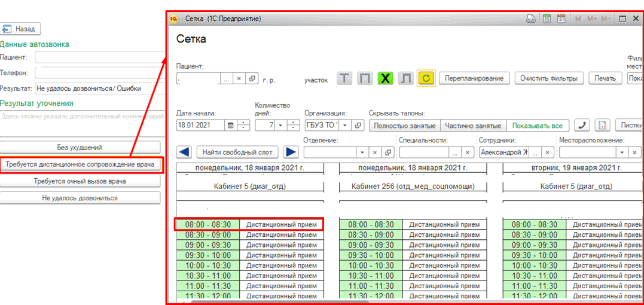Go to next period with right arrow
This screenshot has height=305, width=644.
point(291,152)
